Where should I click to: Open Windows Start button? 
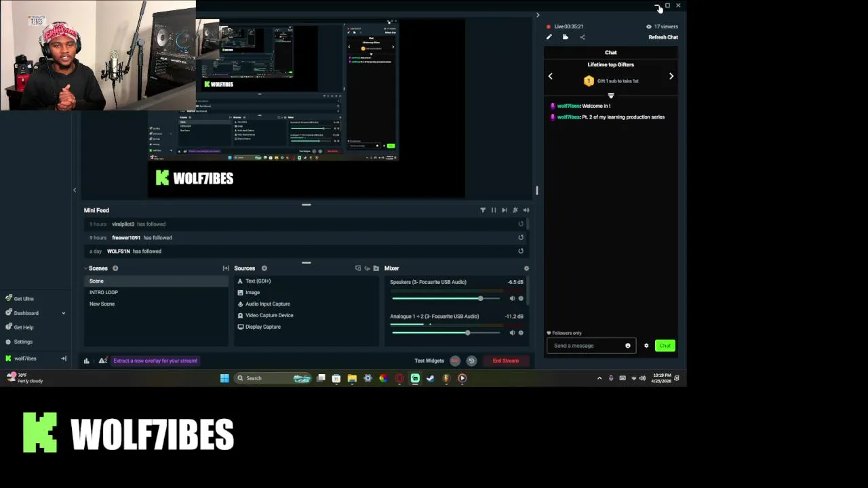point(224,378)
